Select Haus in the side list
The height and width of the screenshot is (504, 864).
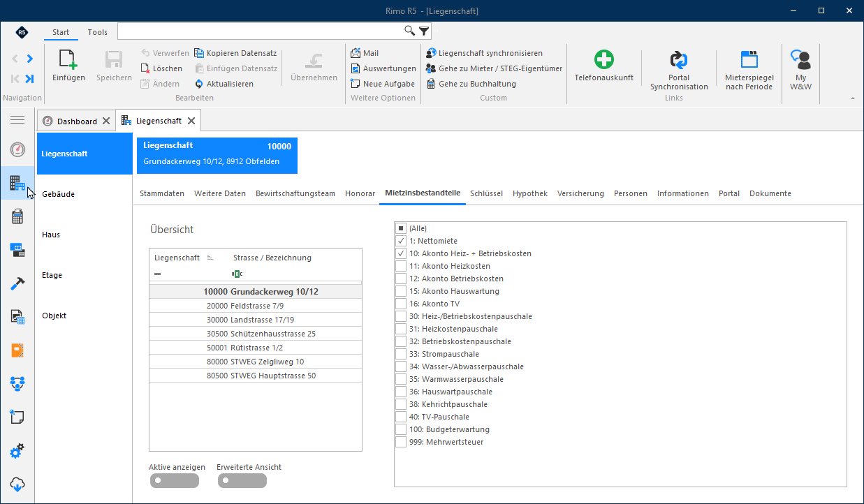click(x=84, y=235)
